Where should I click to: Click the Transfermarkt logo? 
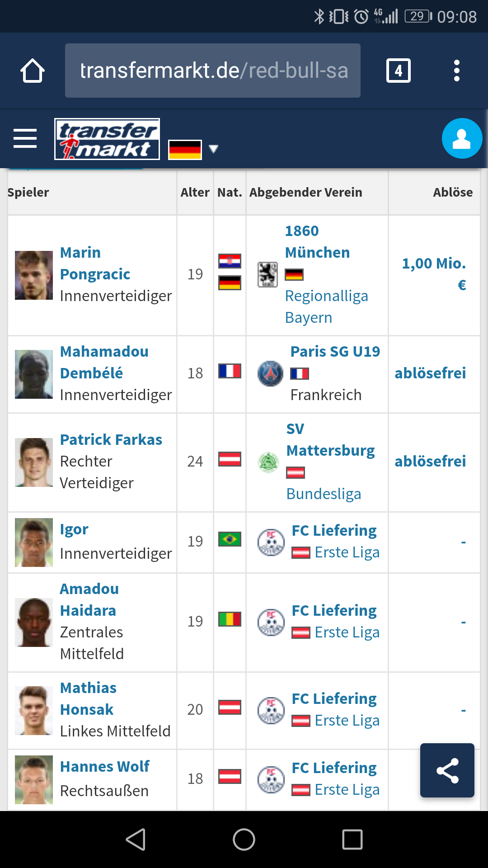[x=107, y=139]
